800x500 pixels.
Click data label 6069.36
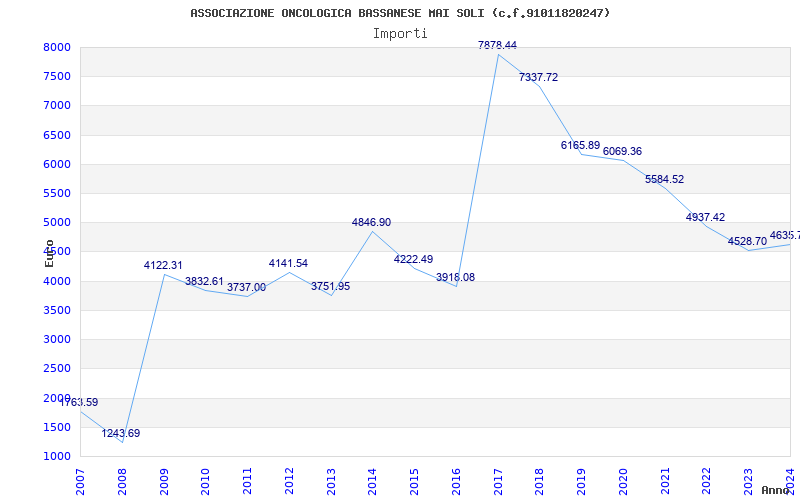coord(622,152)
